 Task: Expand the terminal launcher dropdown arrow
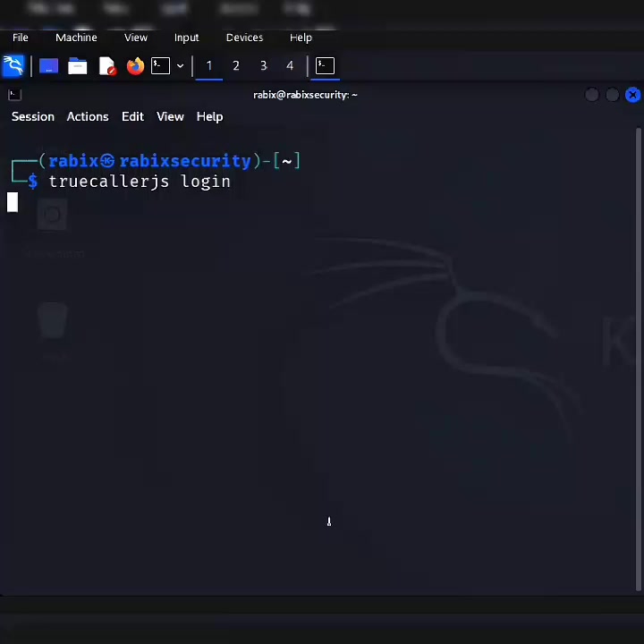point(181,65)
